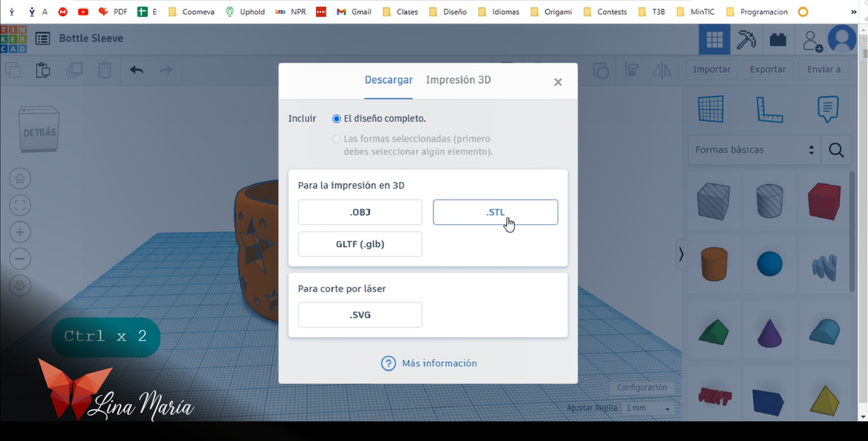This screenshot has width=868, height=441.
Task: Click the zoom in plus icon
Action: click(20, 232)
